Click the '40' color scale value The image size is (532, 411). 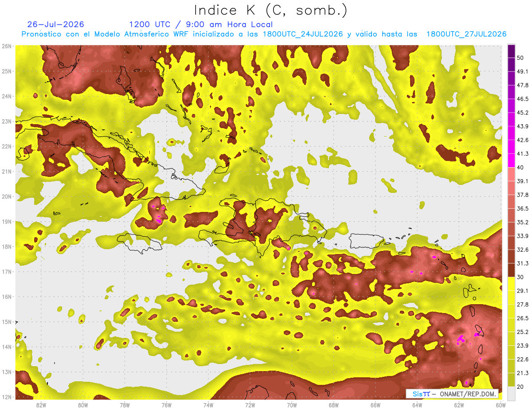pos(520,167)
